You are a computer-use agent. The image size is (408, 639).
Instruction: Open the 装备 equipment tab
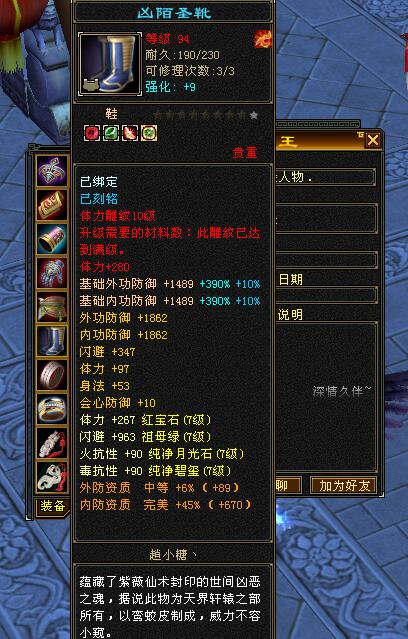[53, 507]
